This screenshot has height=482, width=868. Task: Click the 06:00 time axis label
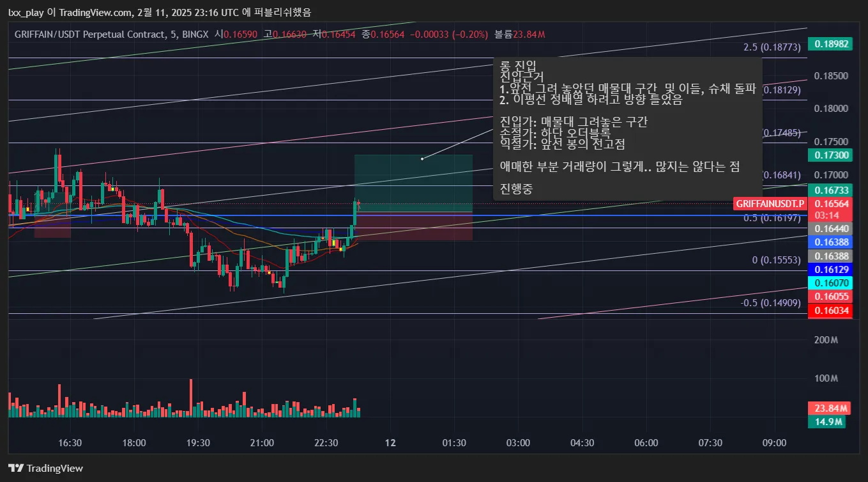[646, 443]
